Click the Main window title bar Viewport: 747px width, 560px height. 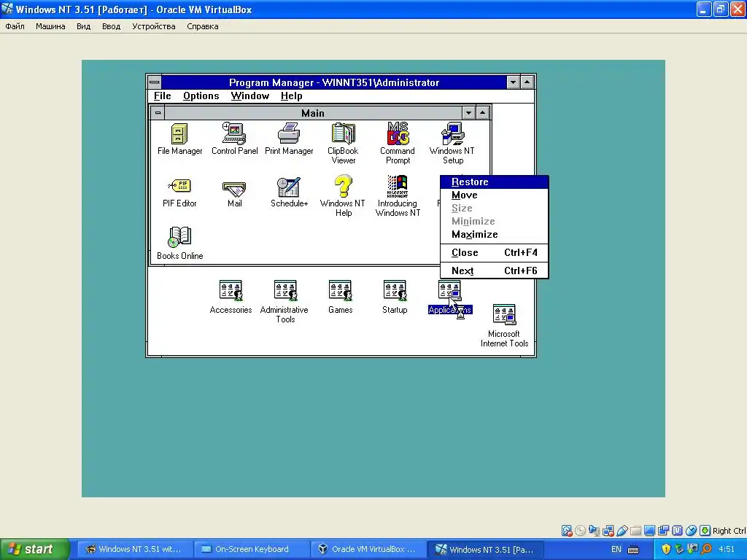tap(313, 113)
